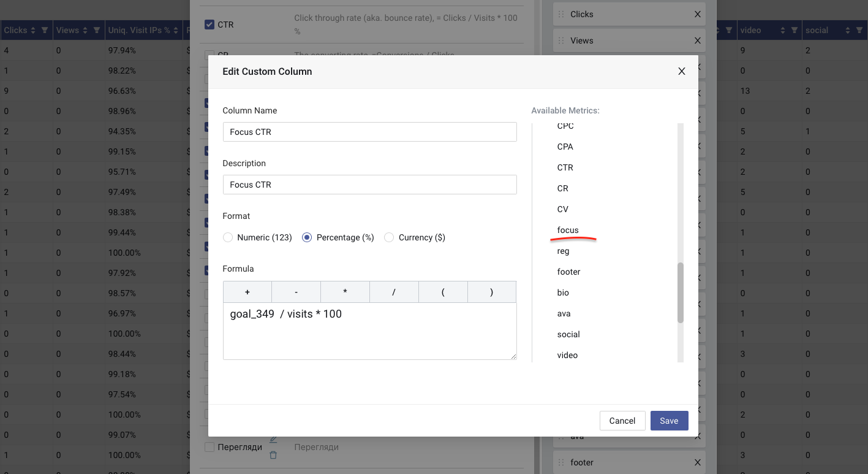
Task: Save the custom column
Action: [669, 421]
